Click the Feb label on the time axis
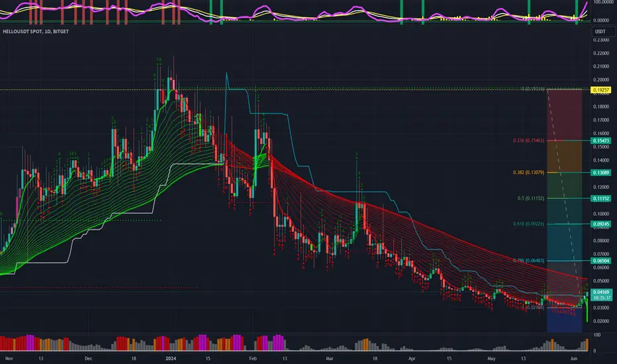The height and width of the screenshot is (364, 617). pyautogui.click(x=253, y=359)
